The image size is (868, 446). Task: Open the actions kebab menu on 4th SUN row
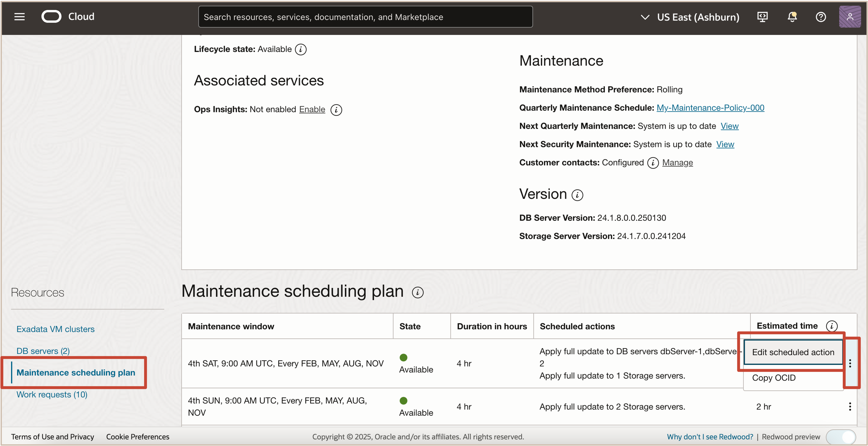850,407
